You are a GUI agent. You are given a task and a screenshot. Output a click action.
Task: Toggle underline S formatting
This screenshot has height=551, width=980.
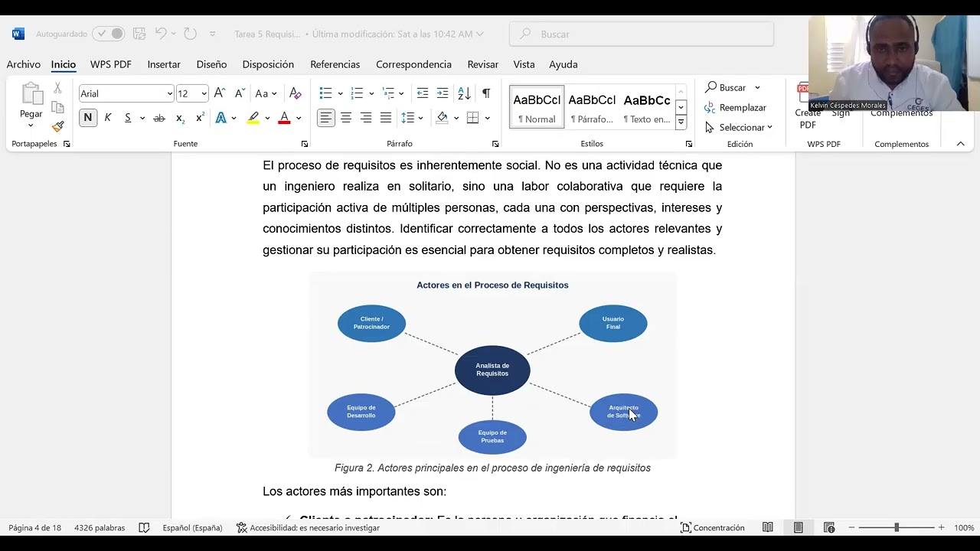[128, 118]
